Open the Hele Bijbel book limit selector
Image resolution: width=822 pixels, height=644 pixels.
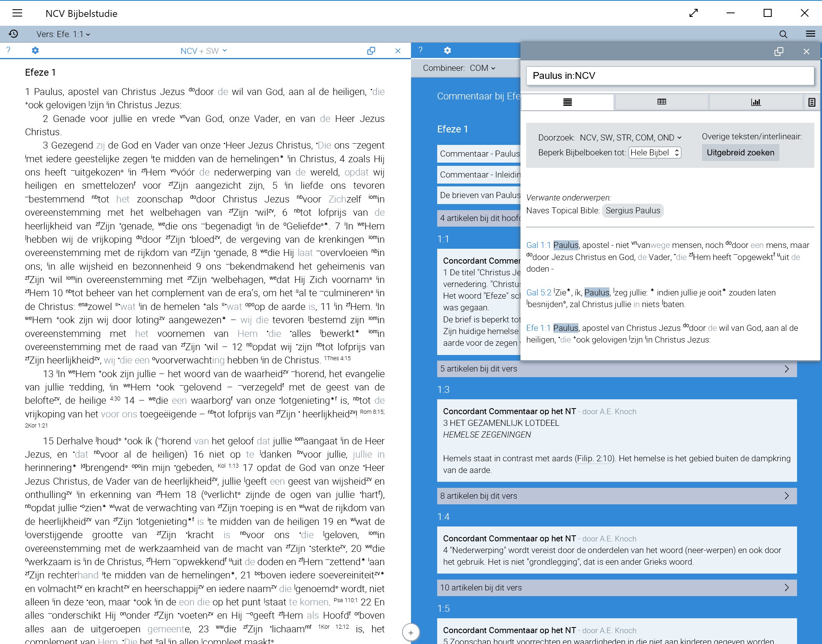655,153
